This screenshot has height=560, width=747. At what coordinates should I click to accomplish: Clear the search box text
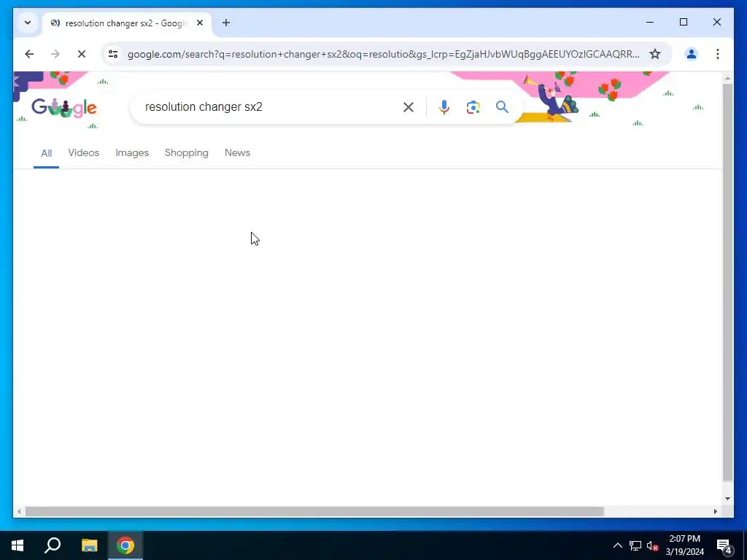tap(409, 107)
